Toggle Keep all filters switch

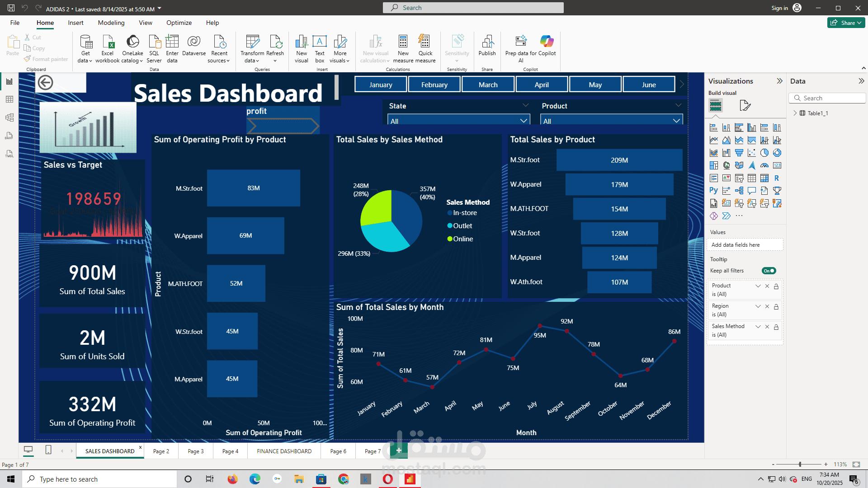click(769, 271)
